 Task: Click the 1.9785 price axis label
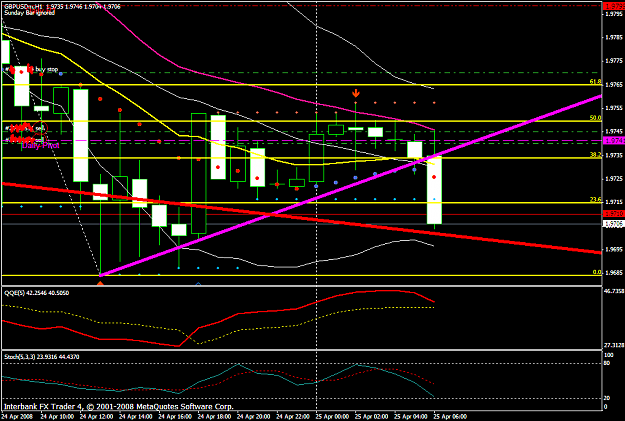pos(614,37)
